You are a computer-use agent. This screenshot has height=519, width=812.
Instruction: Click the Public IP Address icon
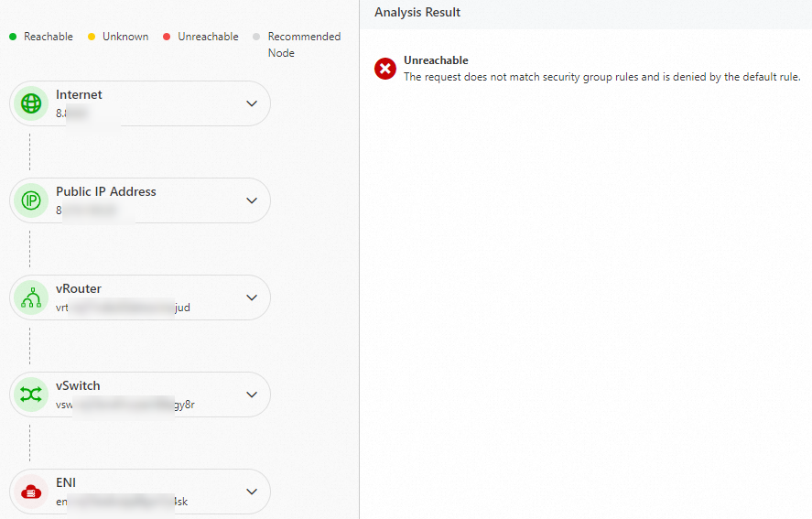(32, 200)
